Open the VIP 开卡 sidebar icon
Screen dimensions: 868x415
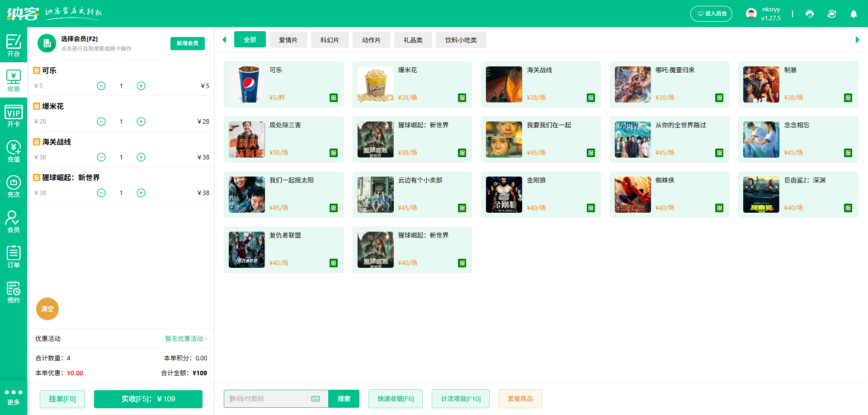coord(14,116)
